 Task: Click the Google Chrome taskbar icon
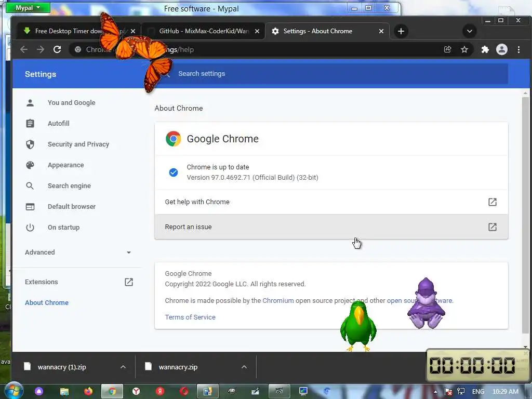[x=112, y=392]
